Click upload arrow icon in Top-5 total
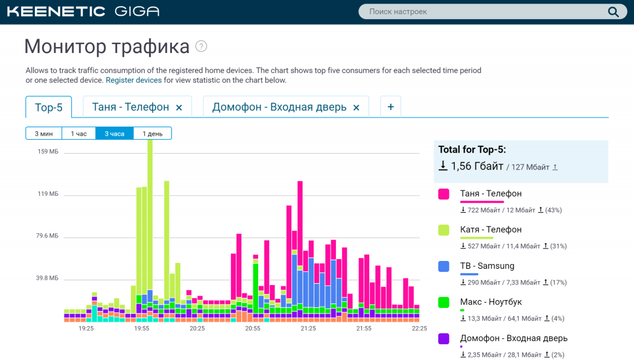The image size is (634, 364). point(555,168)
